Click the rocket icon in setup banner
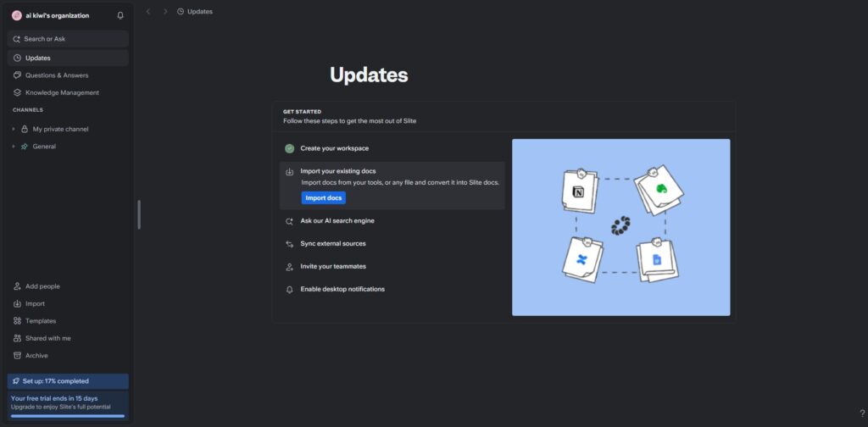868x427 pixels. [16, 381]
